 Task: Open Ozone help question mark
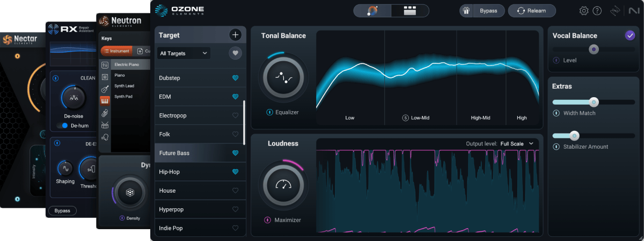[597, 11]
